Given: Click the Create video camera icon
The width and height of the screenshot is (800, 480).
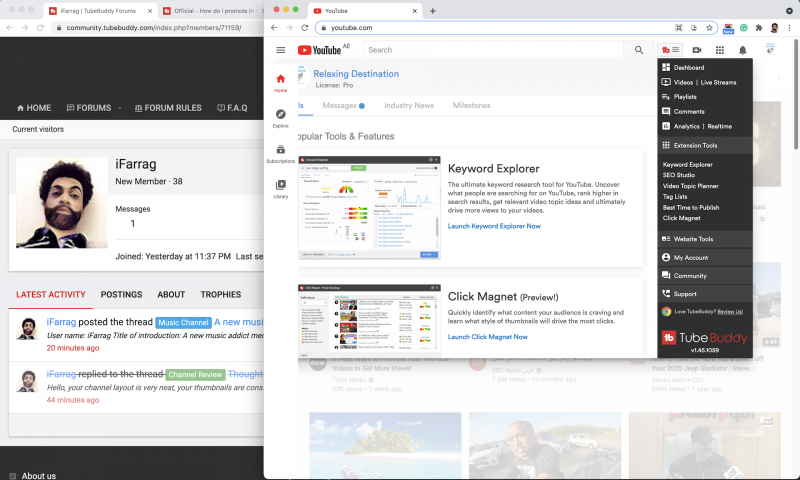Looking at the screenshot, I should (x=696, y=50).
